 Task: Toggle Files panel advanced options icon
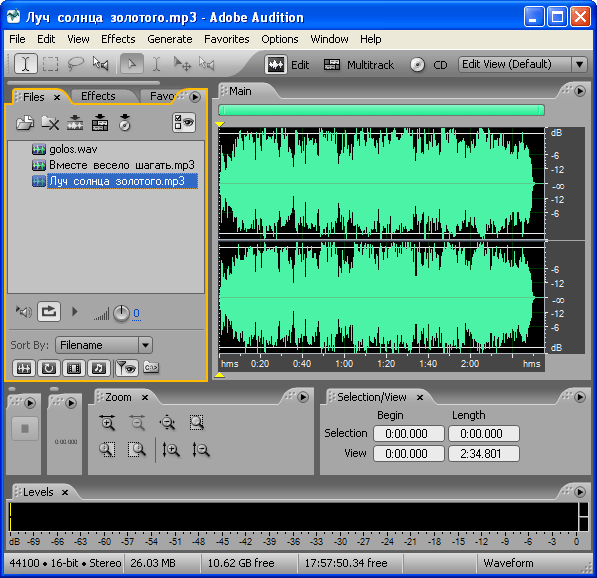[x=184, y=123]
